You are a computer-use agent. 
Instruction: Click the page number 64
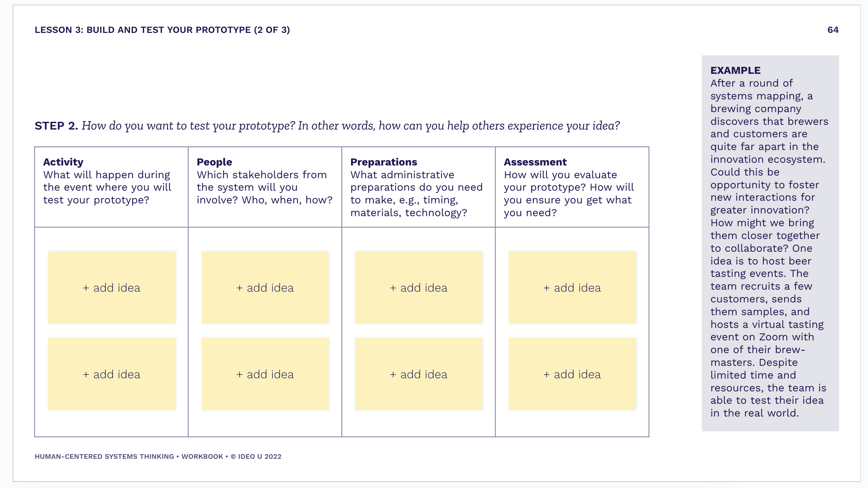pyautogui.click(x=833, y=30)
